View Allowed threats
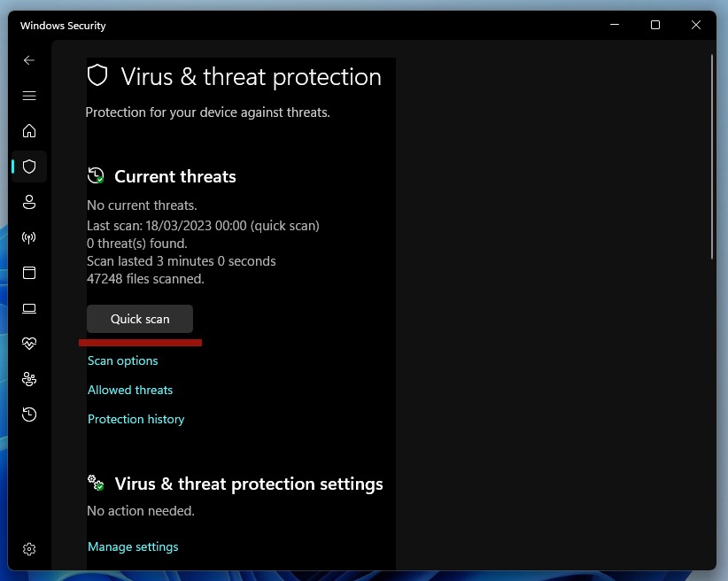 click(x=129, y=390)
